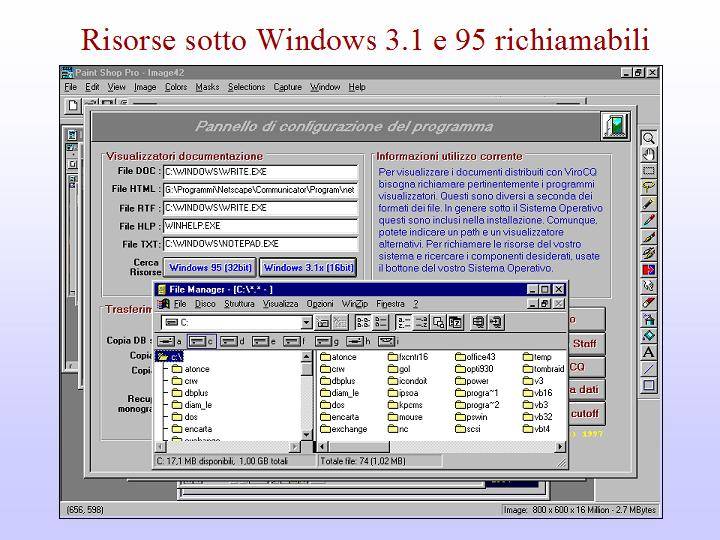Click the Windows 3.1x (16bit) button
The height and width of the screenshot is (540, 720).
click(x=309, y=267)
